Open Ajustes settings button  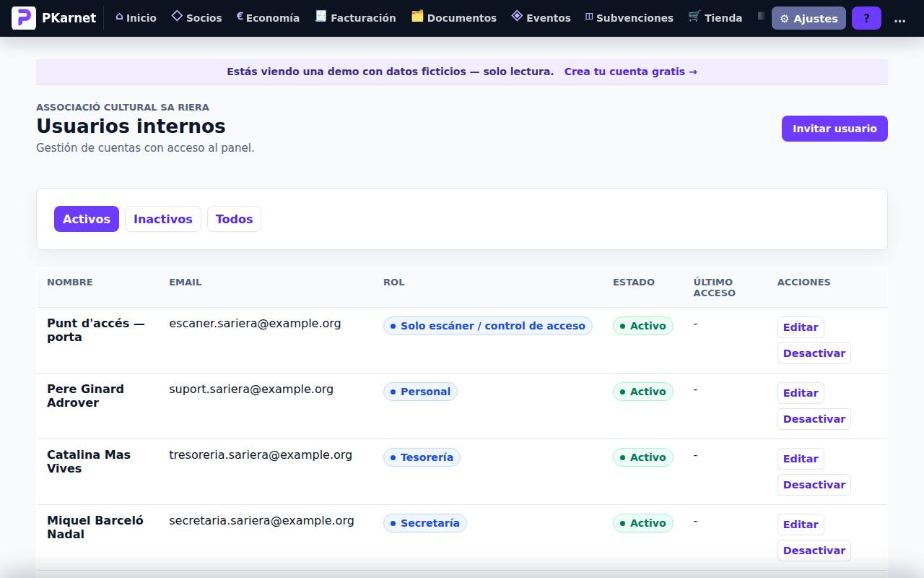click(x=808, y=18)
